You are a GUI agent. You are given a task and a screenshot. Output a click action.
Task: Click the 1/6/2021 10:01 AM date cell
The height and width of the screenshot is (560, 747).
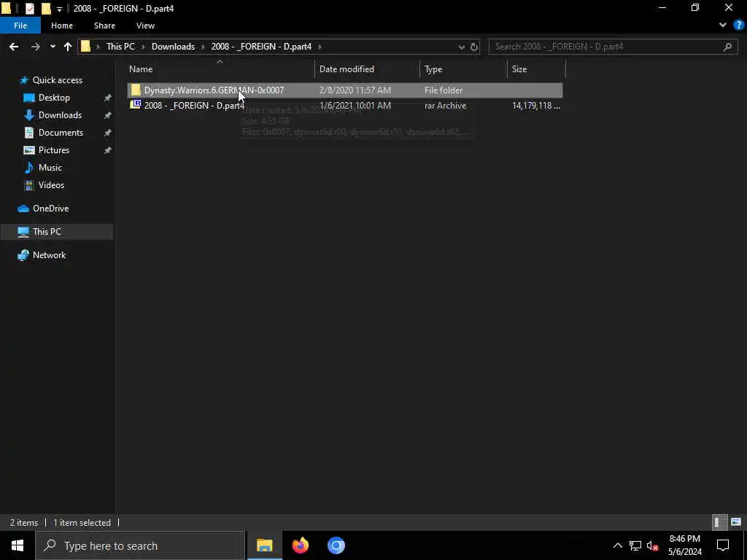tap(355, 106)
